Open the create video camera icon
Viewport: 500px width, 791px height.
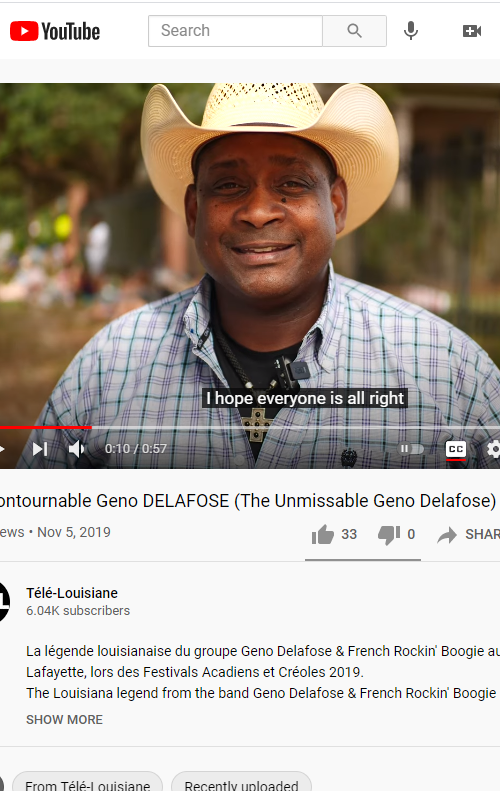click(x=472, y=31)
